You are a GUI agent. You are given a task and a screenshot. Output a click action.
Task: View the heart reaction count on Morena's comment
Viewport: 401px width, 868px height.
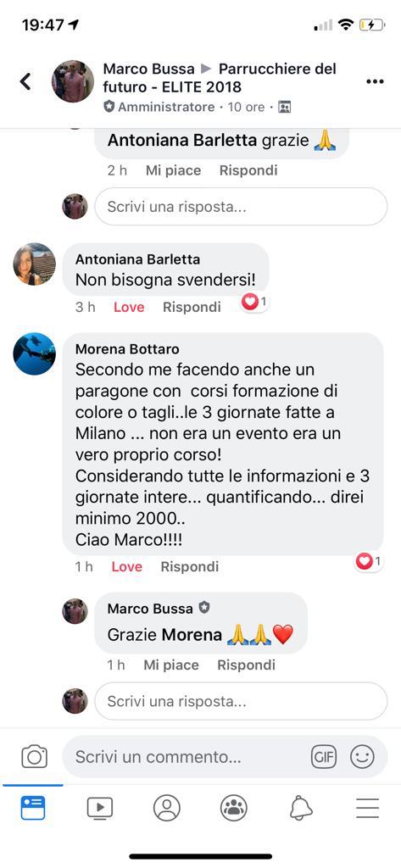click(x=369, y=561)
